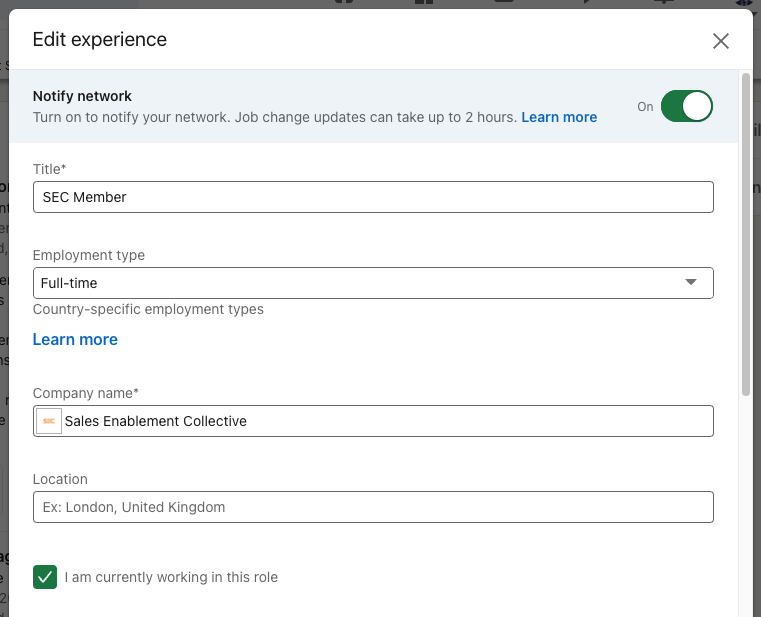
Task: Click the 'Notify network' banner heading
Action: coord(82,96)
